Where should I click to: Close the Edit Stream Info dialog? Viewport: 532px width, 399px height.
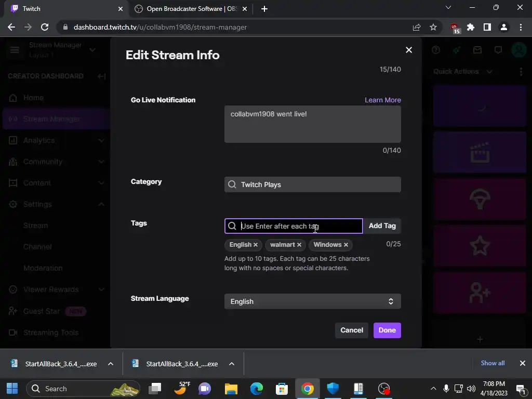409,50
